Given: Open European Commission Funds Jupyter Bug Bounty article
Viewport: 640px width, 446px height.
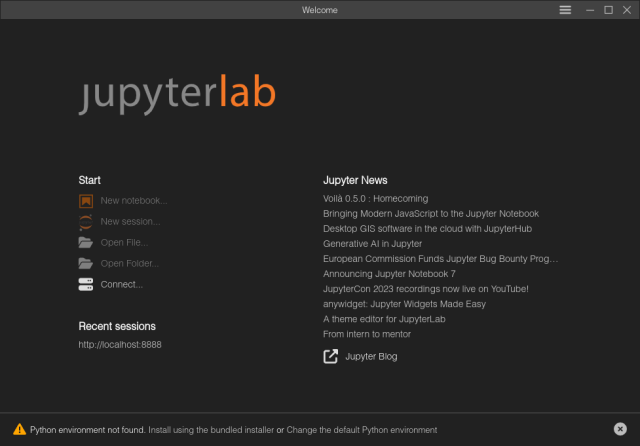Looking at the screenshot, I should pyautogui.click(x=440, y=259).
